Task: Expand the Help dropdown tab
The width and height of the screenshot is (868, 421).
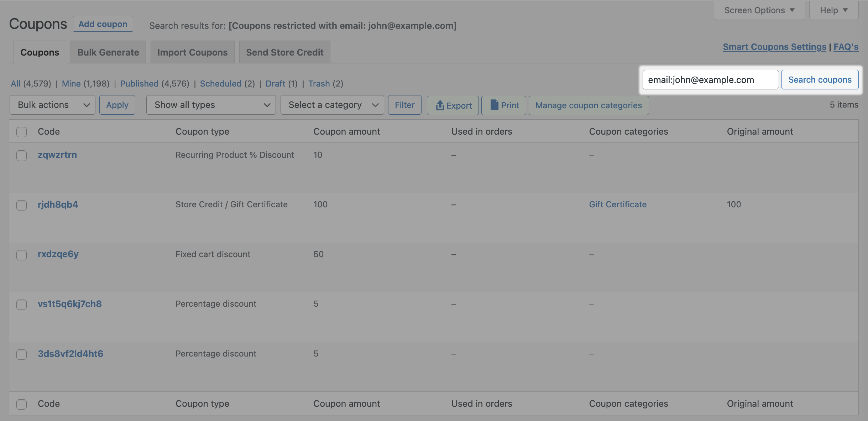Action: pos(833,10)
